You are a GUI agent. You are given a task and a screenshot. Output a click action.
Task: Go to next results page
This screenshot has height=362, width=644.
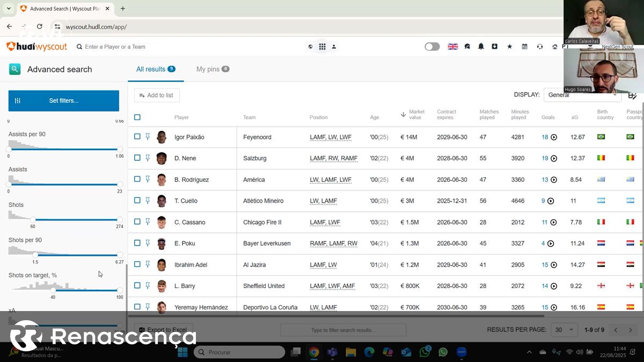coord(631,330)
